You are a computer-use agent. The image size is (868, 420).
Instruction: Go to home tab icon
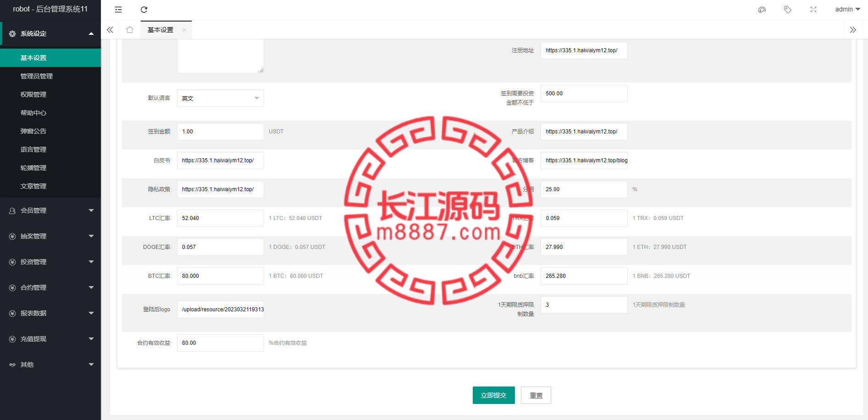pyautogui.click(x=130, y=30)
